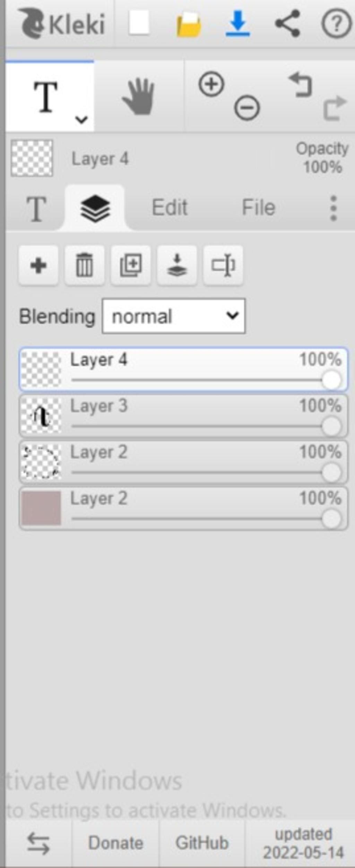Open help via question mark icon
Image resolution: width=355 pixels, height=868 pixels.
click(x=336, y=24)
